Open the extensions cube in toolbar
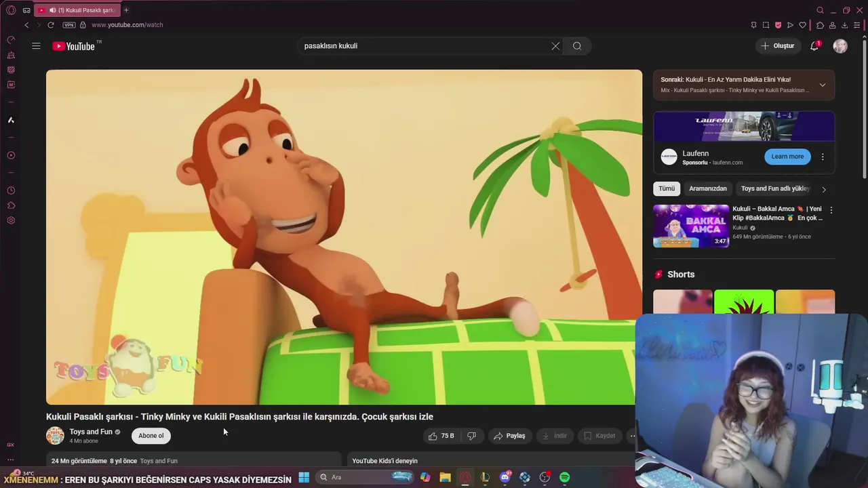This screenshot has height=488, width=868. pos(820,25)
